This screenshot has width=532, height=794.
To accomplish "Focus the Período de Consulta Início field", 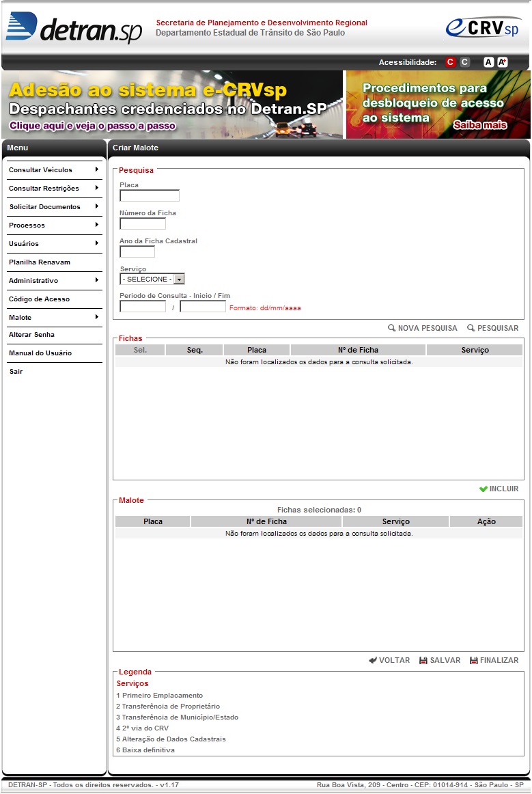I will click(x=143, y=306).
